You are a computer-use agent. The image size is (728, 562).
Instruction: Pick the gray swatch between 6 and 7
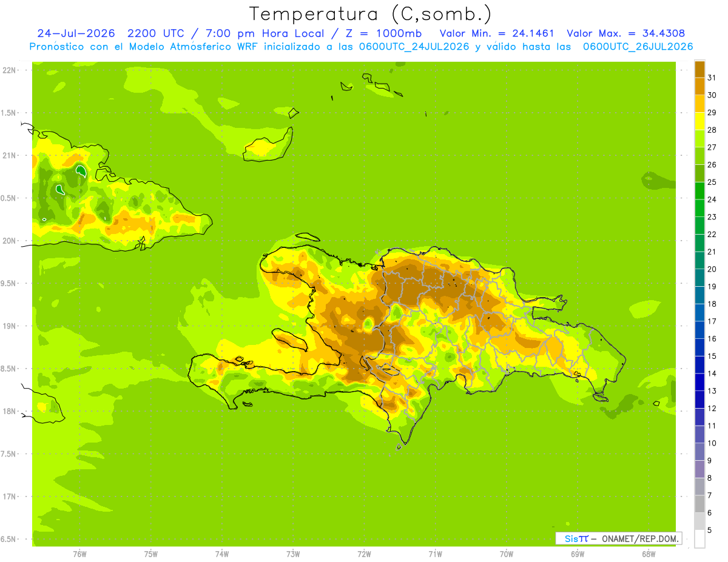[699, 504]
